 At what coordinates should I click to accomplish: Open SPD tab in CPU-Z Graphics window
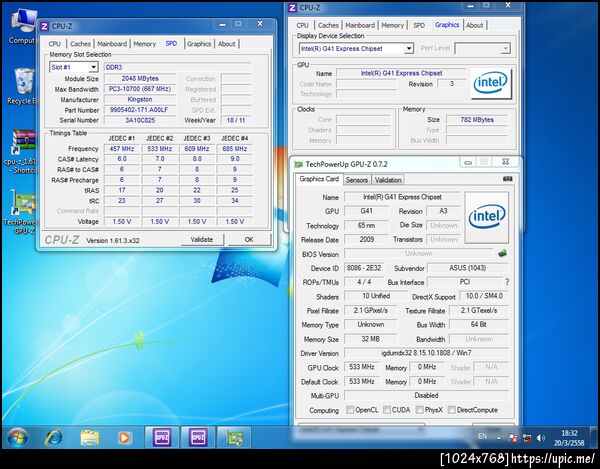(419, 25)
